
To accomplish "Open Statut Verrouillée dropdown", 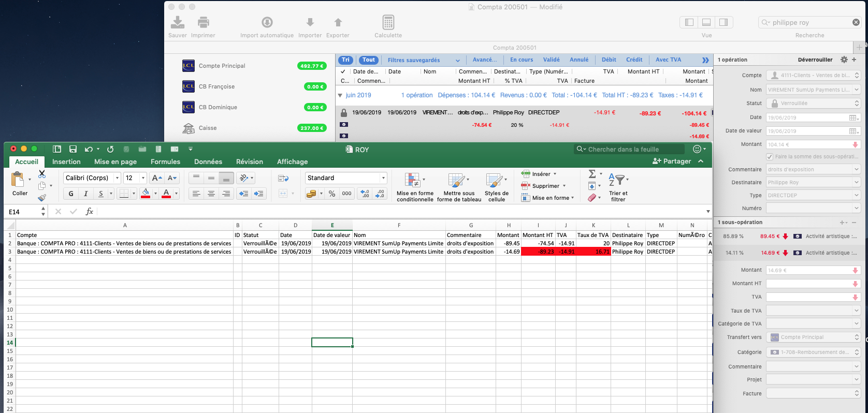I will click(813, 104).
